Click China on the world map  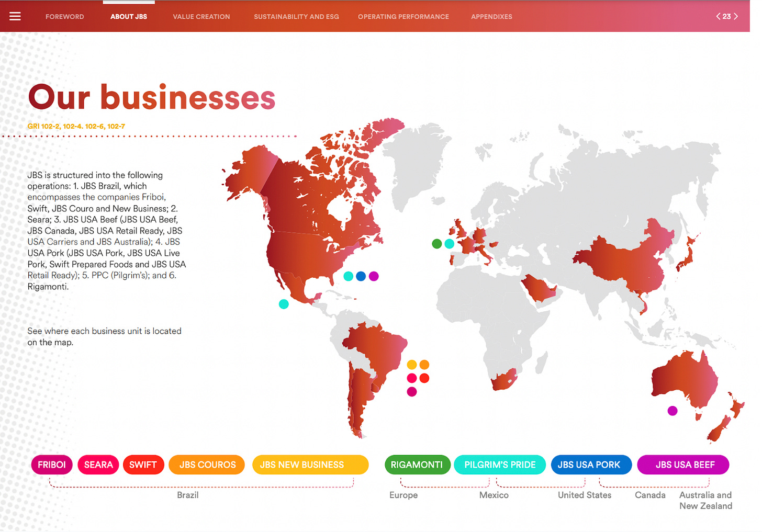(x=623, y=262)
